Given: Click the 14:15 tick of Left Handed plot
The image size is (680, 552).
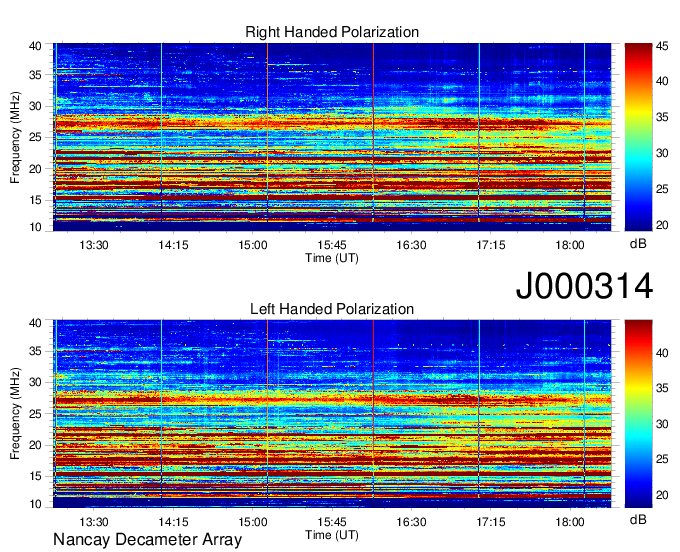Looking at the screenshot, I should (173, 522).
